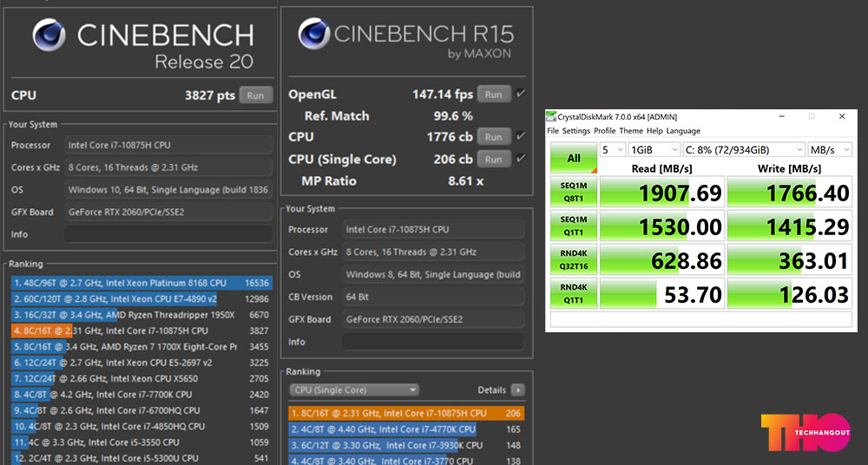Run the OpenGL test in Cinebench R15
This screenshot has height=465, width=868.
493,94
